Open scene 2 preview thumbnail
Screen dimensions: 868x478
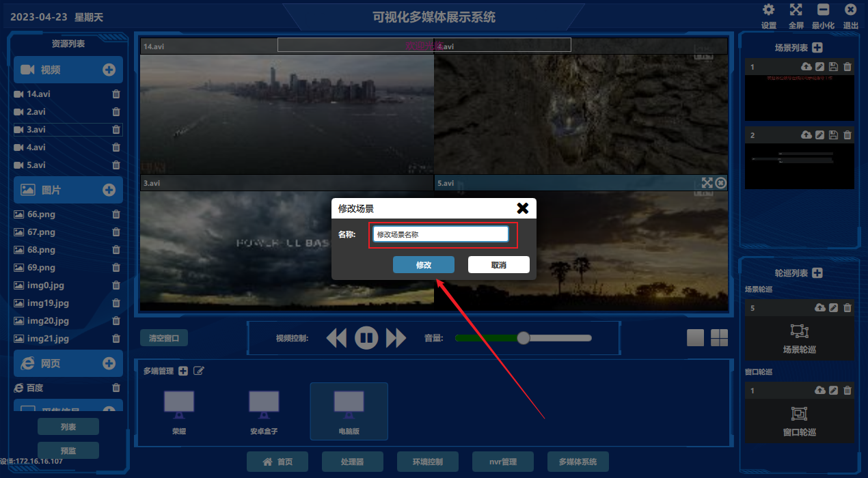[800, 166]
